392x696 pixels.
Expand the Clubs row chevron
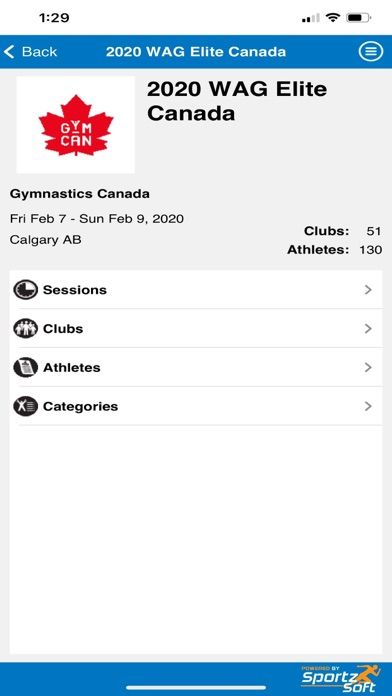(x=368, y=329)
